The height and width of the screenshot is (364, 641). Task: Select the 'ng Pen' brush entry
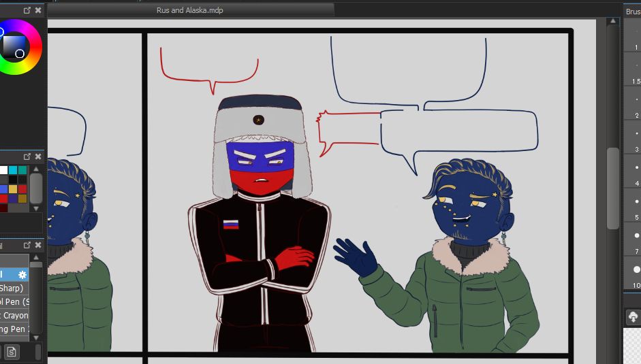(14, 329)
